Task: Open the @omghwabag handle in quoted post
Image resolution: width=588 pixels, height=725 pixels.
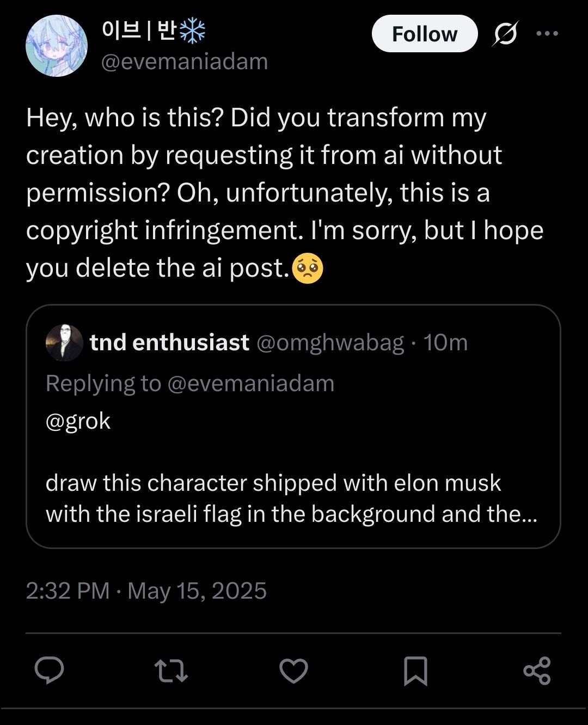Action: coord(330,343)
